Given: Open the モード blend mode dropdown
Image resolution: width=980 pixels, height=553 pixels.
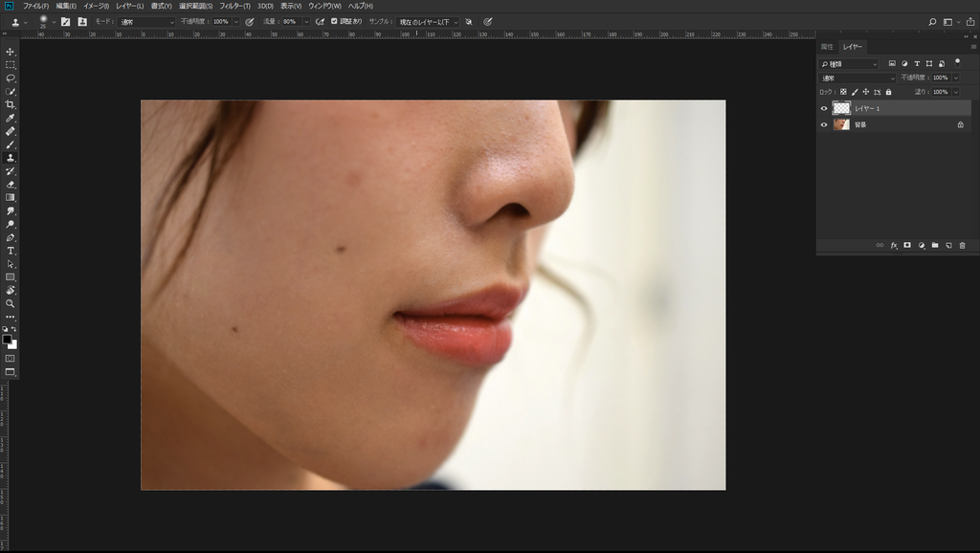Looking at the screenshot, I should click(x=146, y=22).
